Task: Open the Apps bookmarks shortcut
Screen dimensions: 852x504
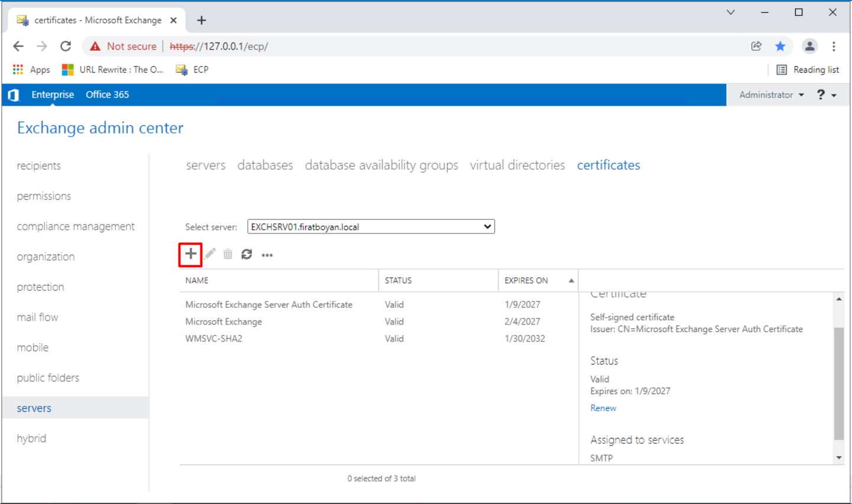Action: [x=31, y=70]
